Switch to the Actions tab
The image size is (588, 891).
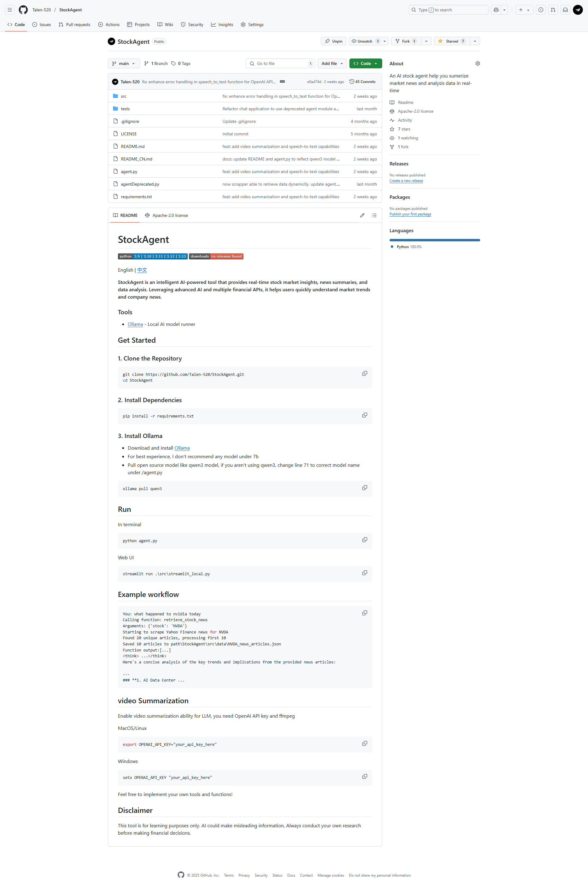(109, 25)
